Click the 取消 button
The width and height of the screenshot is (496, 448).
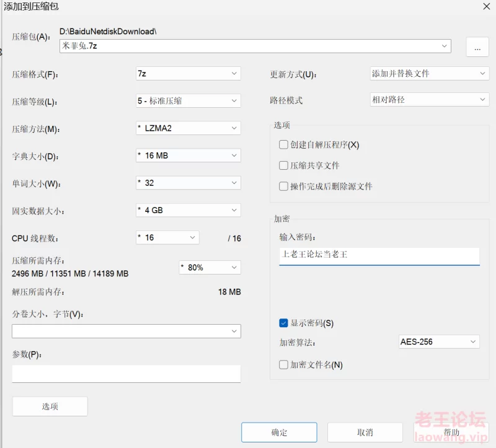click(365, 432)
